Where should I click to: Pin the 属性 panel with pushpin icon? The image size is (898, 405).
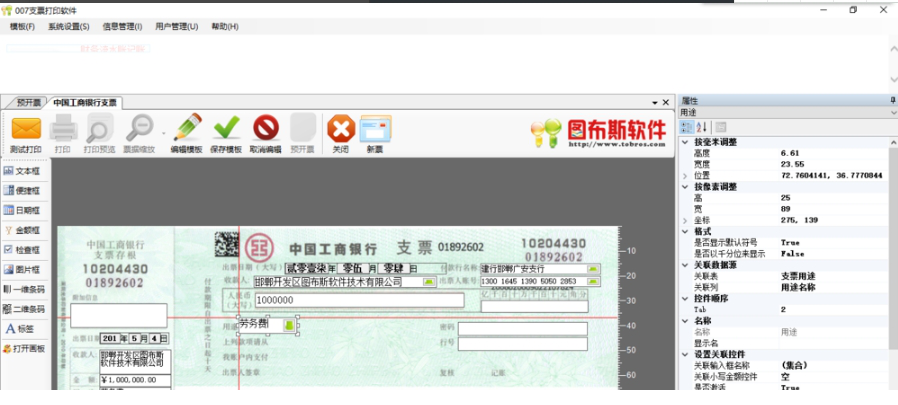[893, 100]
